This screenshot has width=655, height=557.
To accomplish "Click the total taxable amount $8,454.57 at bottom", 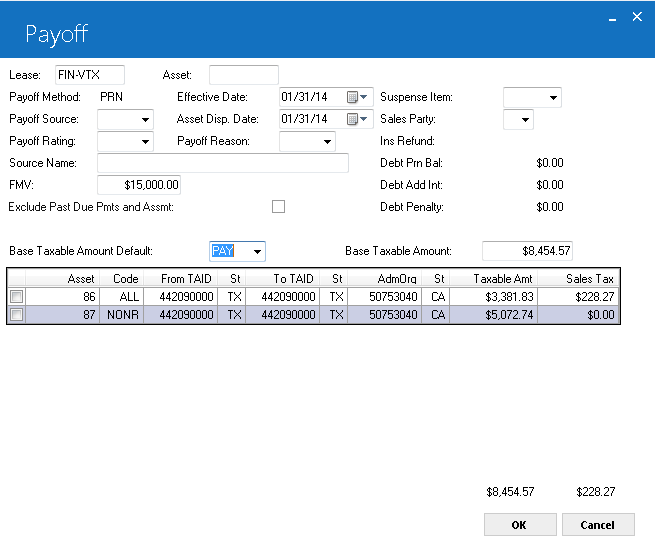I will click(510, 492).
